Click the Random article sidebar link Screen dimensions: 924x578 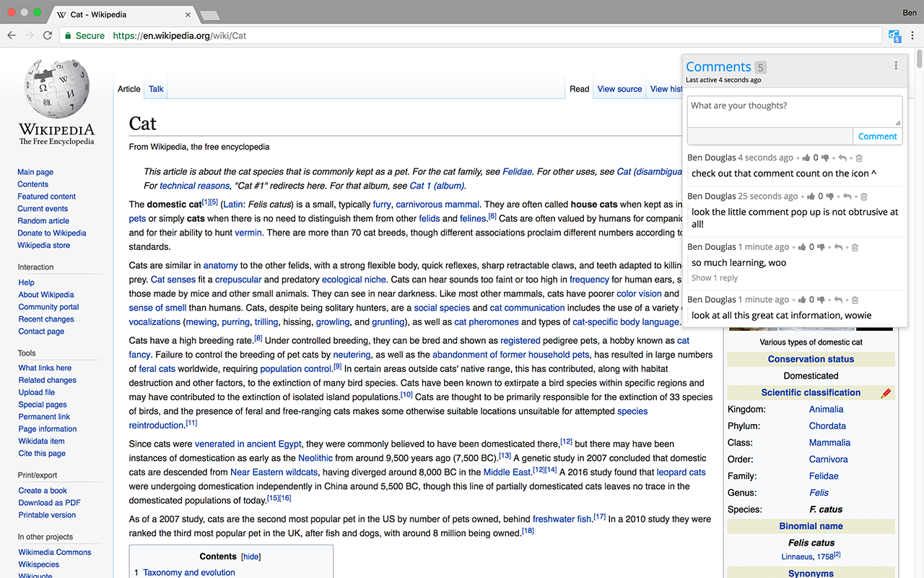click(x=43, y=221)
